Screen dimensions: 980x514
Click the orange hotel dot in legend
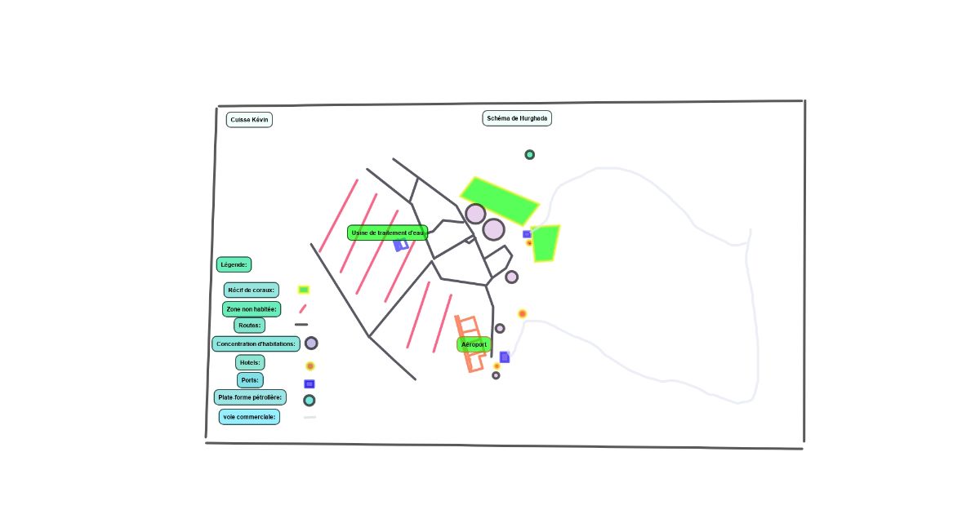tap(310, 366)
